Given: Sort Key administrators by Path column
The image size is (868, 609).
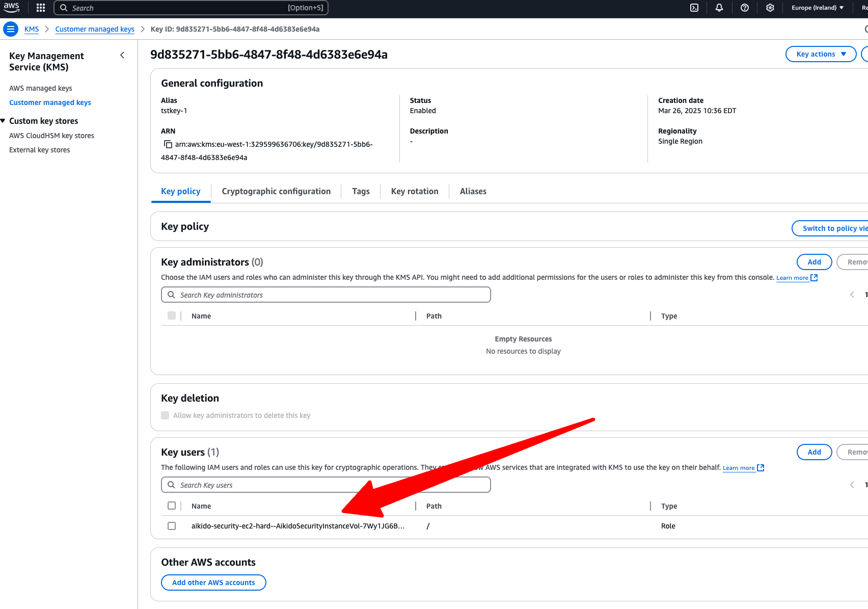Looking at the screenshot, I should pyautogui.click(x=434, y=316).
